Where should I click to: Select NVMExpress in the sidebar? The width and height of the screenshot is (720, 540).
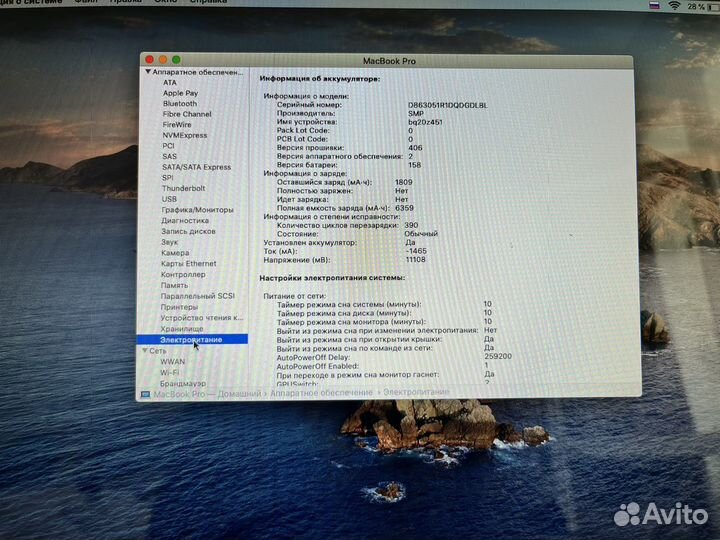tap(185, 135)
